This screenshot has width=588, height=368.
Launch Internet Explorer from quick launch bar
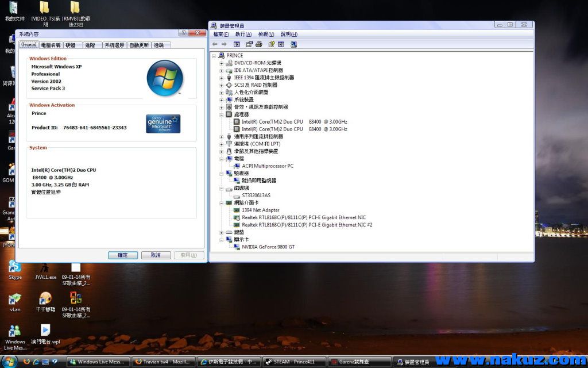36,362
